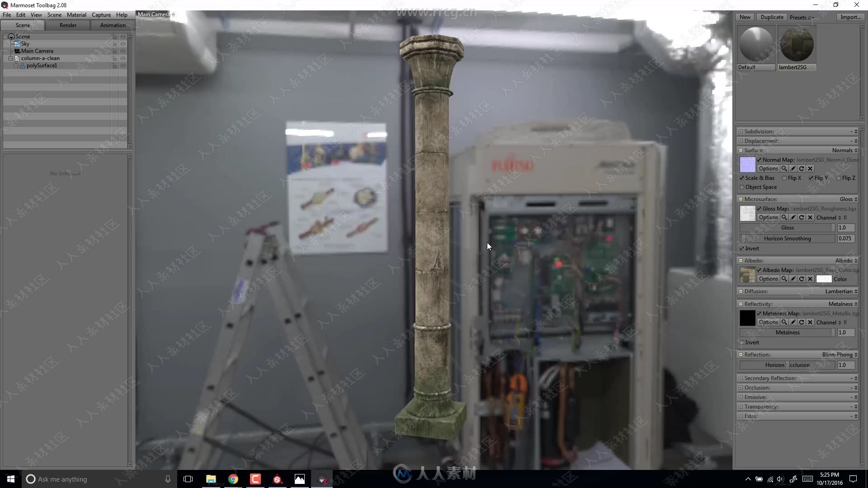
Task: Lock the Main Camera object
Action: pyautogui.click(x=114, y=51)
